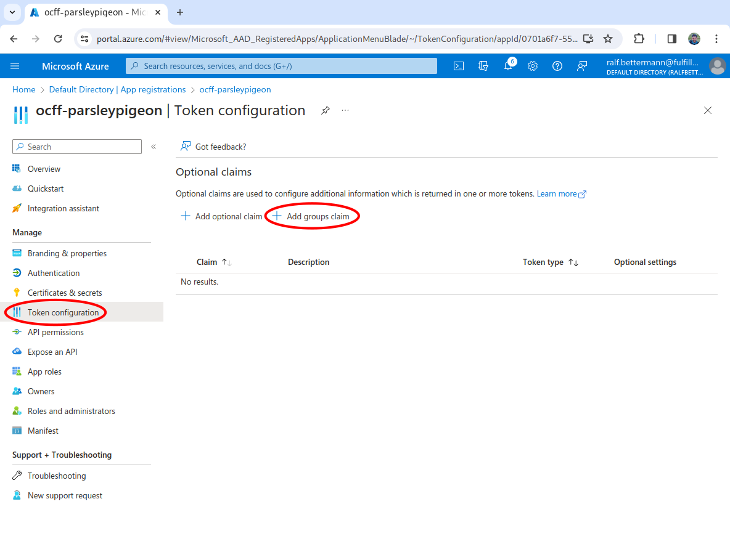Open Roles and administrators
The image size is (730, 560).
(72, 411)
